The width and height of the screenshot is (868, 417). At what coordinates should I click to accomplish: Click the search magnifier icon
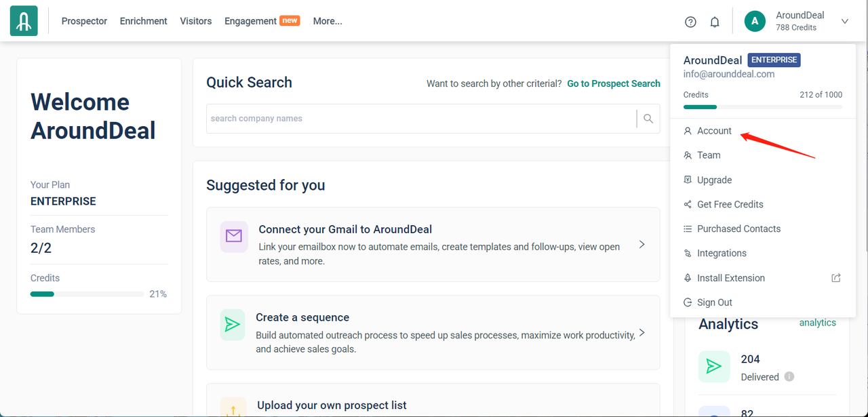click(648, 119)
